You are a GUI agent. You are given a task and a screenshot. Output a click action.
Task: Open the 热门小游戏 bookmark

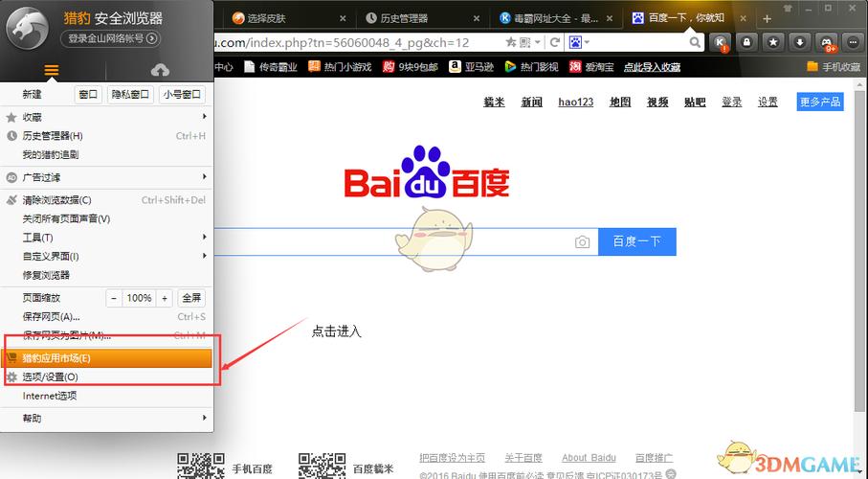[340, 67]
